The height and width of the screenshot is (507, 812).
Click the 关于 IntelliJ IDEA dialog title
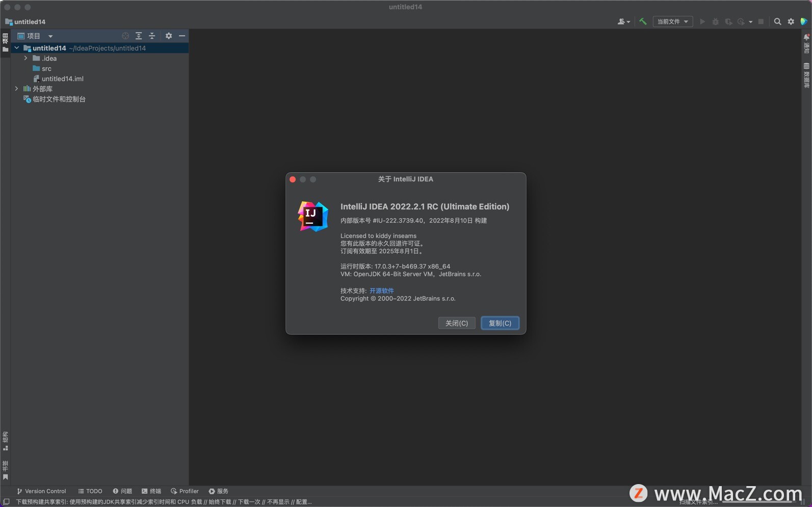[x=406, y=179]
